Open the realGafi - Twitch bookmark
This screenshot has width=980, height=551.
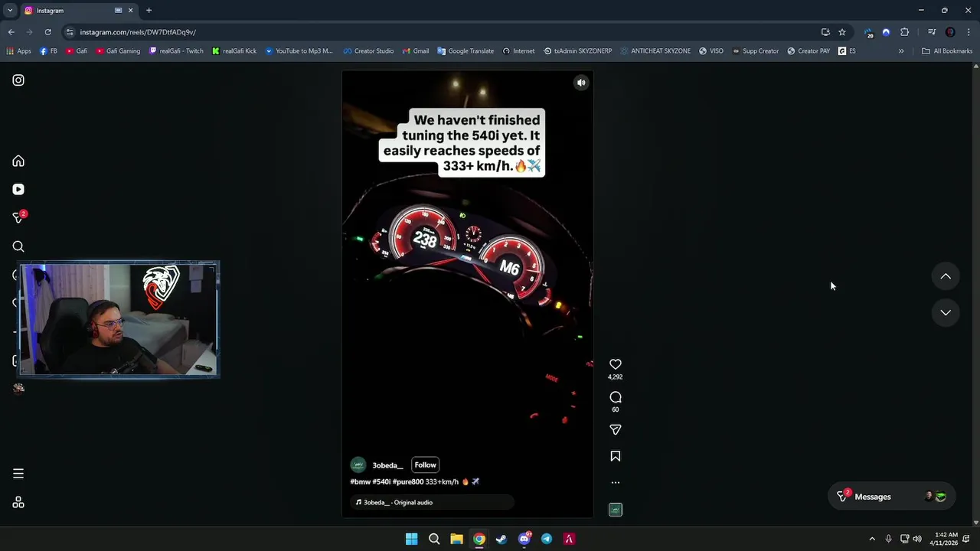pos(177,51)
